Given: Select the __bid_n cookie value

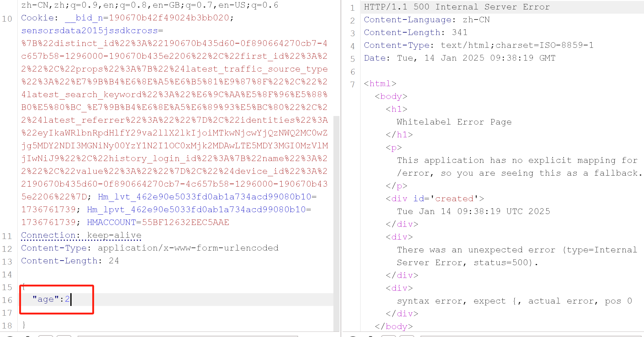Looking at the screenshot, I should tap(169, 18).
